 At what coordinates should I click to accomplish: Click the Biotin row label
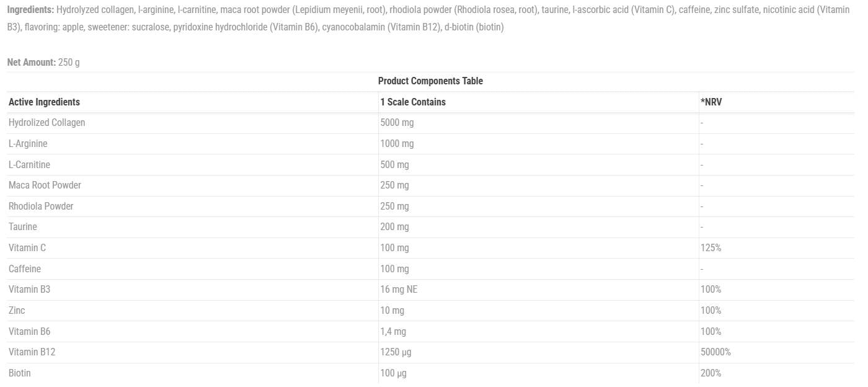[x=19, y=373]
